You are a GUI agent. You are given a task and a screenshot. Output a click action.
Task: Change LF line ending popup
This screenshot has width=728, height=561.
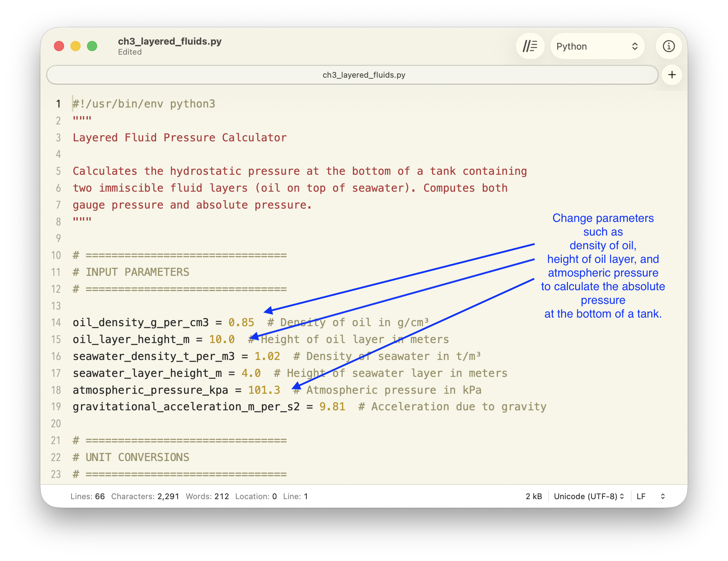pos(650,496)
